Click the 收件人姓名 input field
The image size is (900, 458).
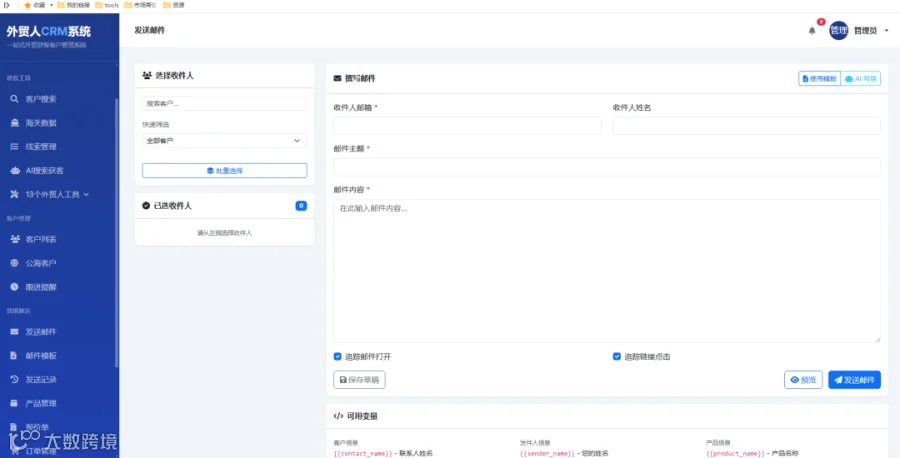tap(746, 126)
